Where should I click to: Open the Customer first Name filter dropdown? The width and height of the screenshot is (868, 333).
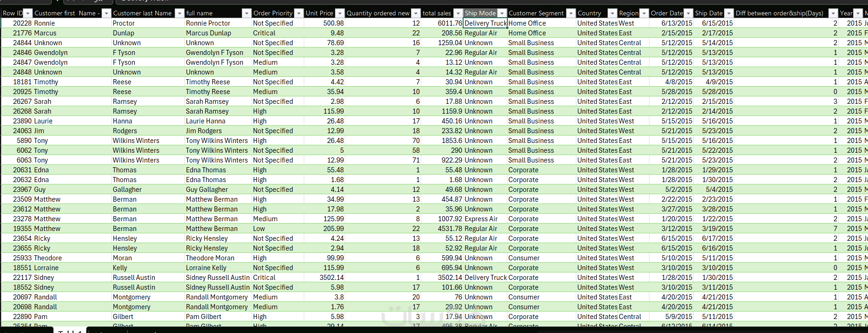[x=107, y=14]
